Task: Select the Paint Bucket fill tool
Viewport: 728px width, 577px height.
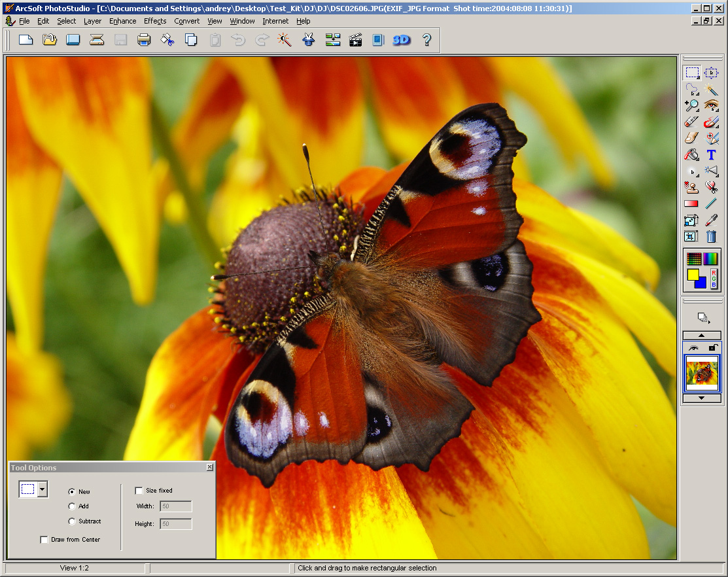Action: 692,154
